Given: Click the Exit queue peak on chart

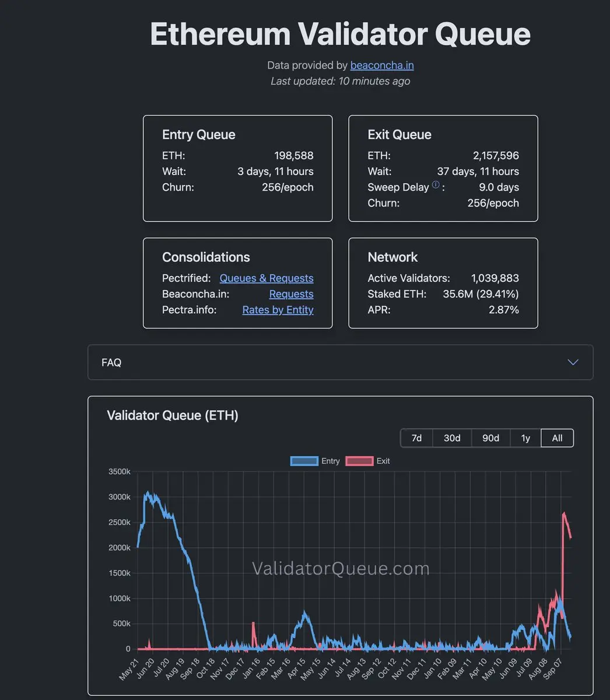Looking at the screenshot, I should click(564, 513).
